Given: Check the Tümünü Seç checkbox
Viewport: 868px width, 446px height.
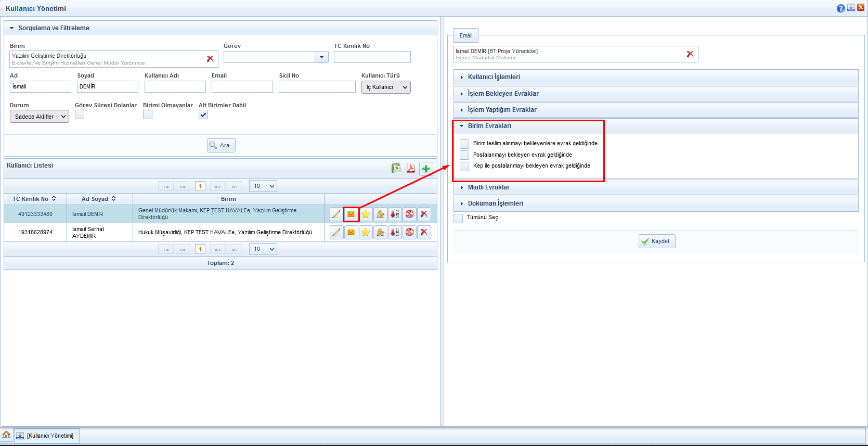Looking at the screenshot, I should [x=458, y=218].
